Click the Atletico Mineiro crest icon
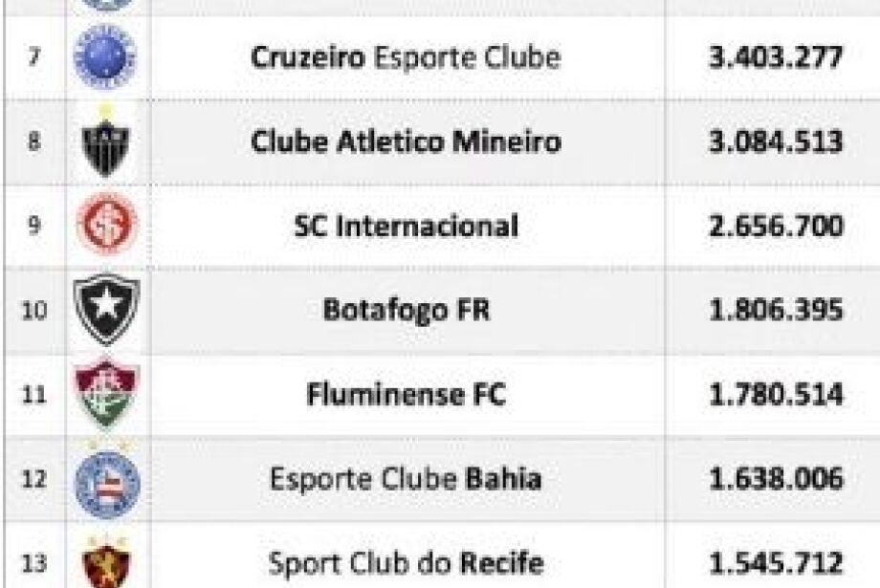 (105, 144)
